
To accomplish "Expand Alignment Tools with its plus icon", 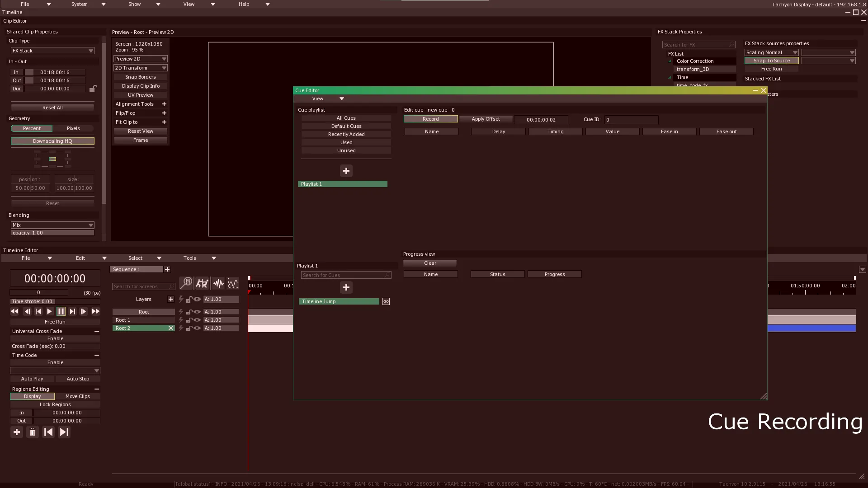I will click(164, 104).
